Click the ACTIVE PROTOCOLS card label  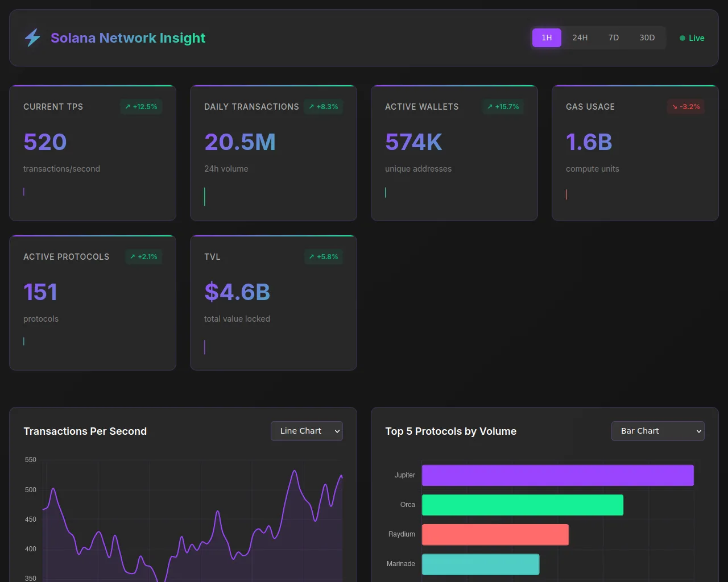(x=67, y=257)
